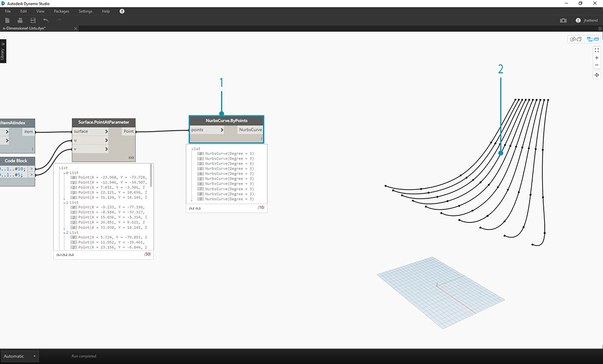The width and height of the screenshot is (603, 364).
Task: Select index 5 NurbsCurve(Degree = 3) row
Action: pyautogui.click(x=226, y=179)
